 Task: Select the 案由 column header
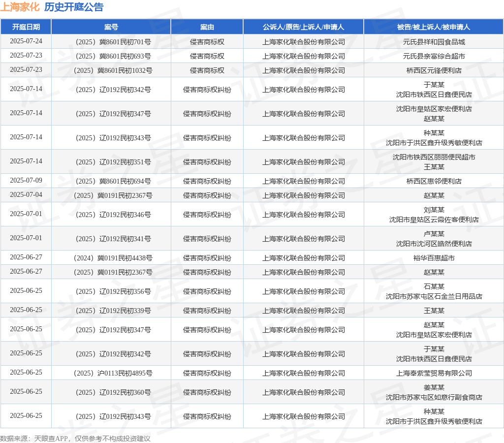(207, 27)
